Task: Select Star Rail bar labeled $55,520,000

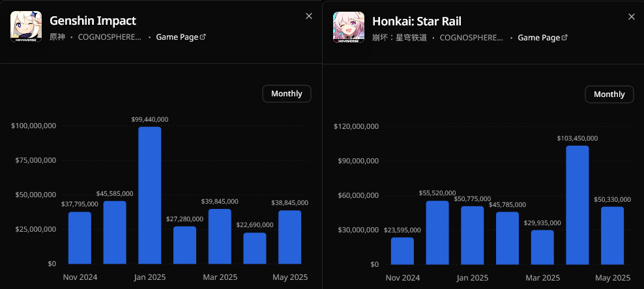Action: point(437,232)
